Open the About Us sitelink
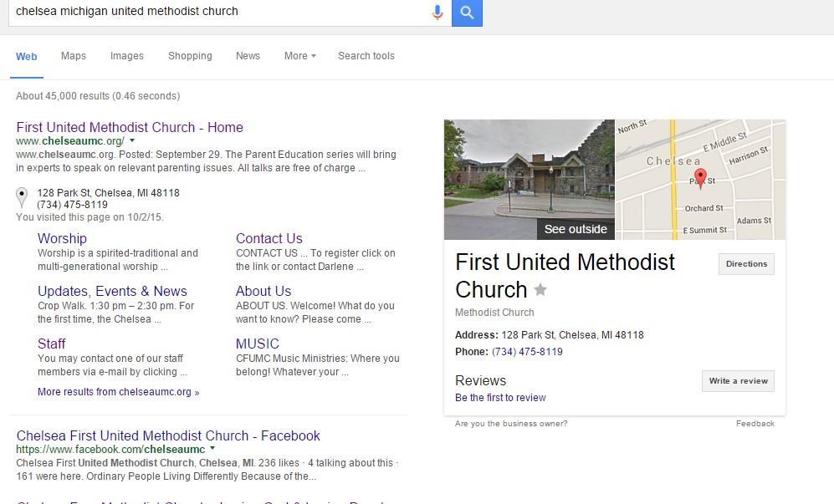The image size is (834, 504). point(264,292)
